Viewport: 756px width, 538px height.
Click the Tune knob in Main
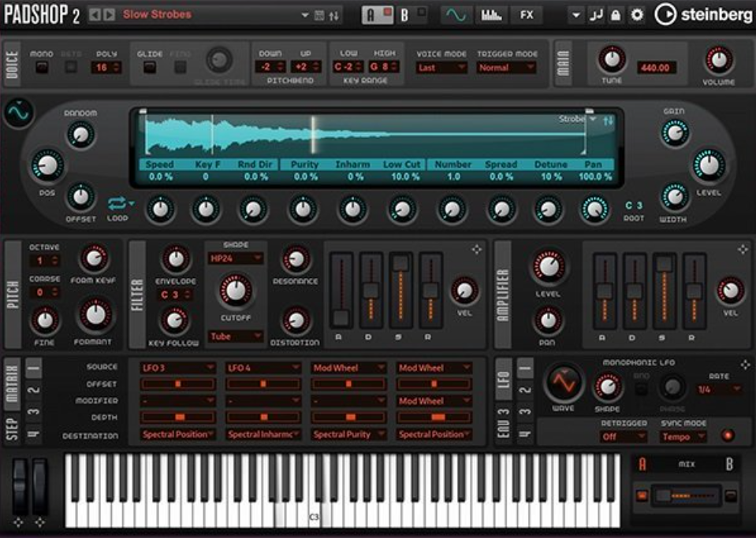612,59
